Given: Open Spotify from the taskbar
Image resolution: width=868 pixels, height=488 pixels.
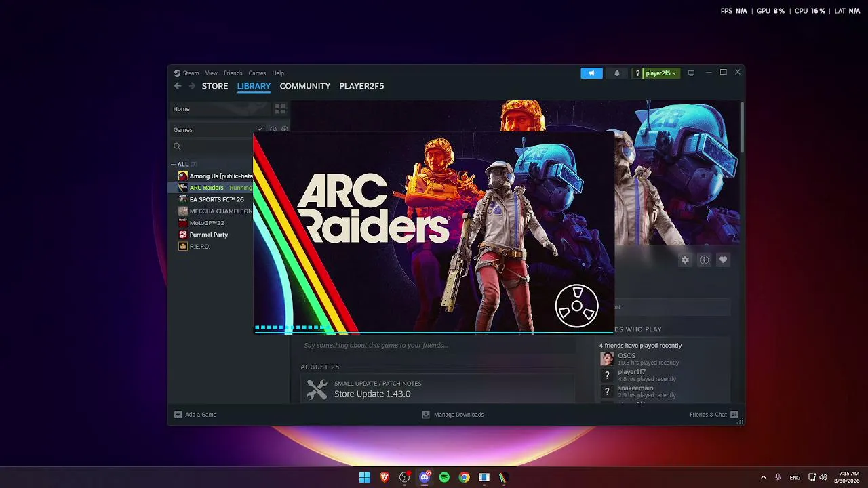Looking at the screenshot, I should pos(444,477).
